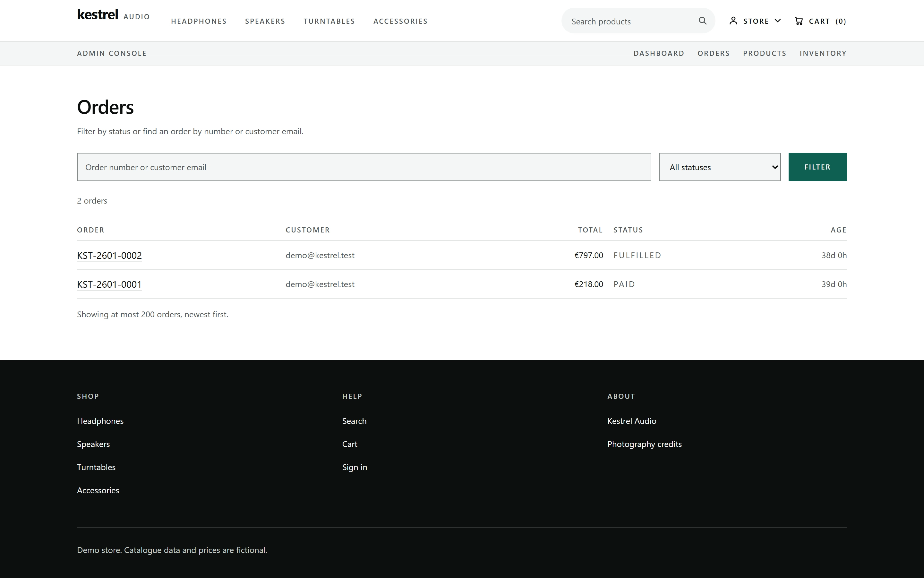This screenshot has height=578, width=924.
Task: Click customer email in KST-2601-0001 row
Action: 320,285
